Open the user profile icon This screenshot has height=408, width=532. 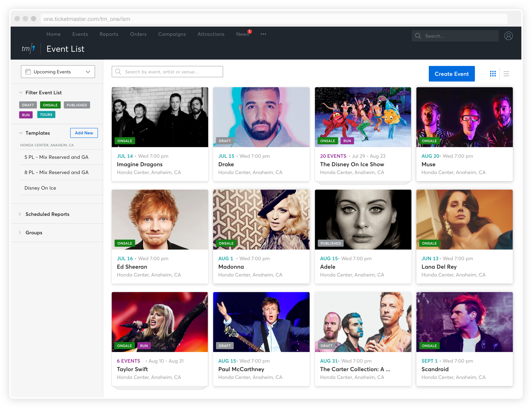508,36
